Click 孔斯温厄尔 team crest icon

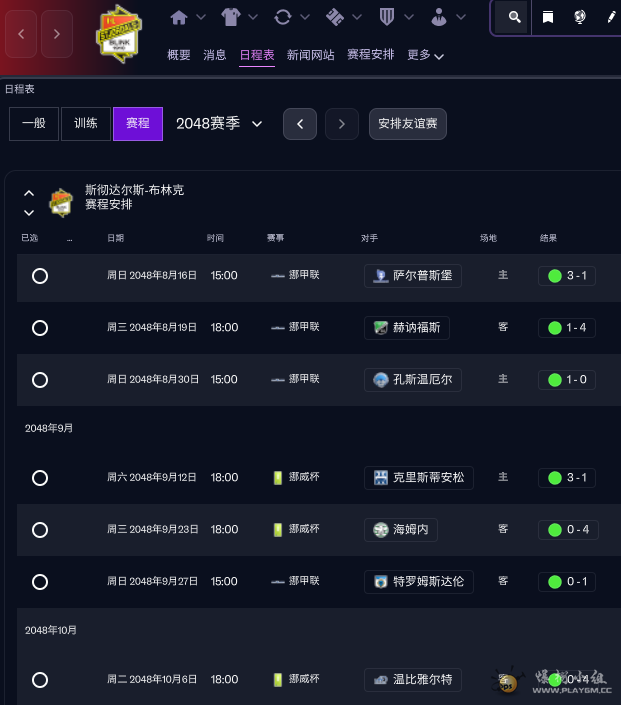tap(381, 380)
